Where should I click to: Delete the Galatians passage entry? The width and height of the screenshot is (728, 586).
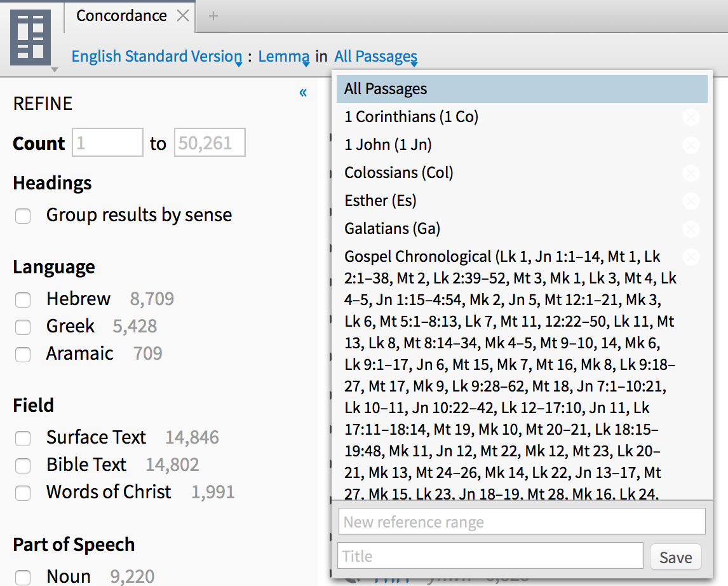691,229
